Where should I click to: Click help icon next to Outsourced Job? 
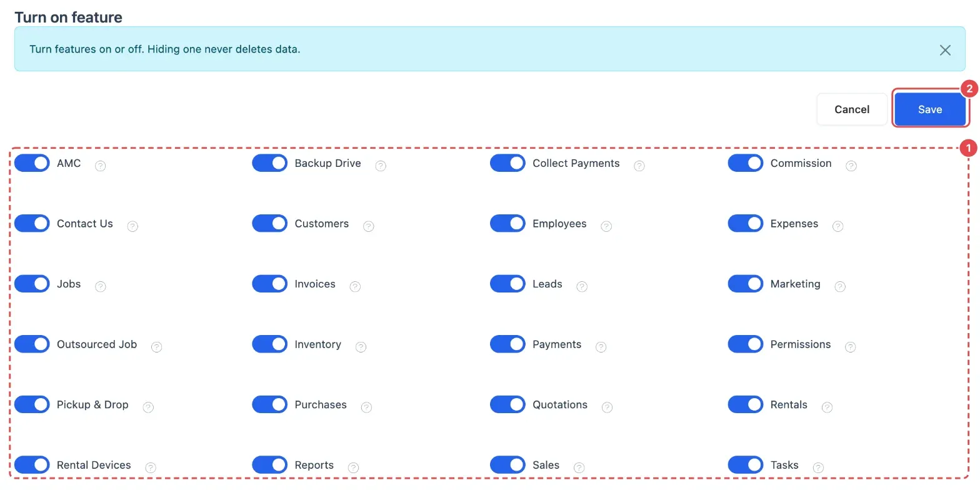click(157, 347)
